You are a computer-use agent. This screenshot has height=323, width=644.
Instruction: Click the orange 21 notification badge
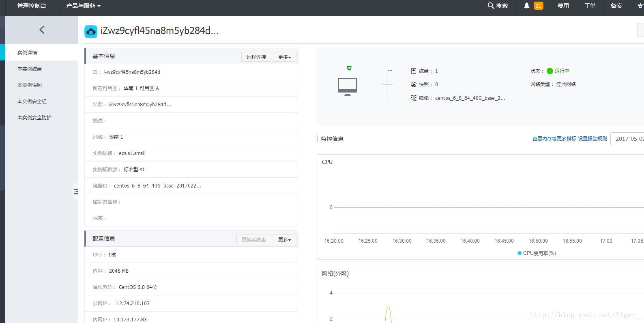[x=539, y=6]
